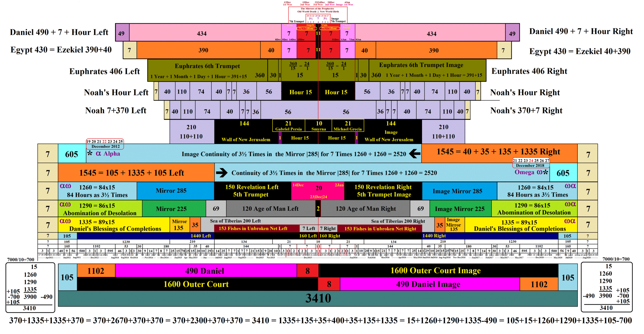Click the purple 'Omega' text
This screenshot has height=334, width=644.
(x=524, y=172)
